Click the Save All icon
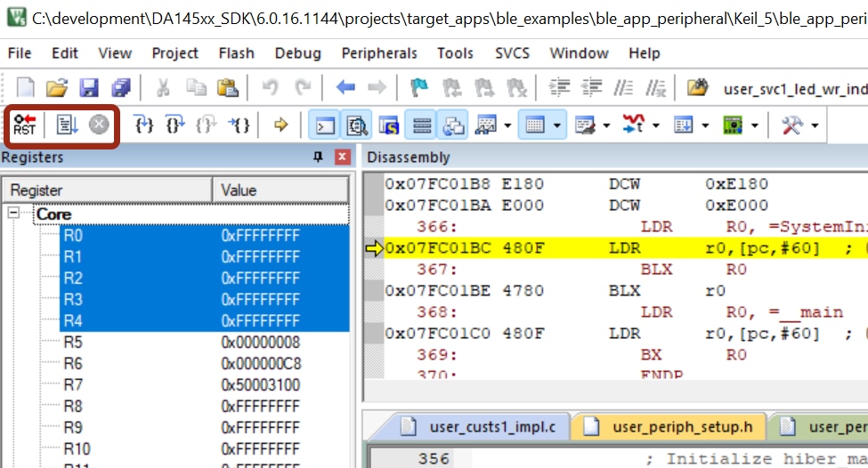Image resolution: width=868 pixels, height=468 pixels. [121, 87]
